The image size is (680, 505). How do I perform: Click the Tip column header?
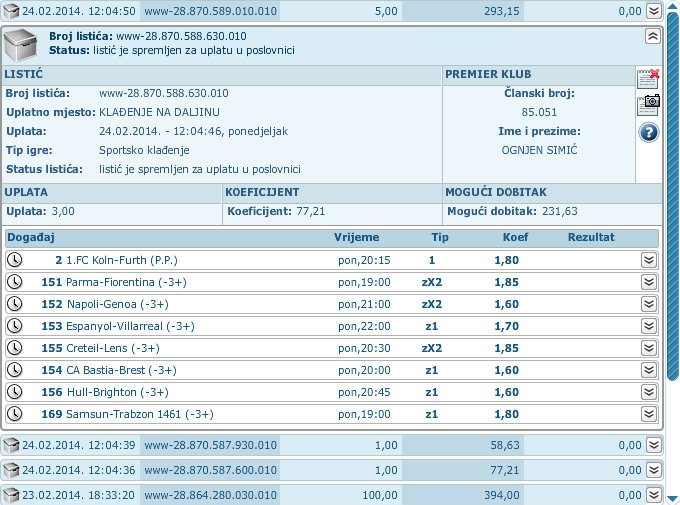click(440, 237)
